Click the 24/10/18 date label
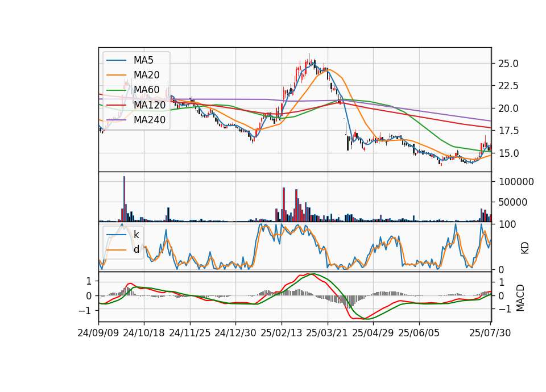This screenshot has height=392, width=546. 144,333
